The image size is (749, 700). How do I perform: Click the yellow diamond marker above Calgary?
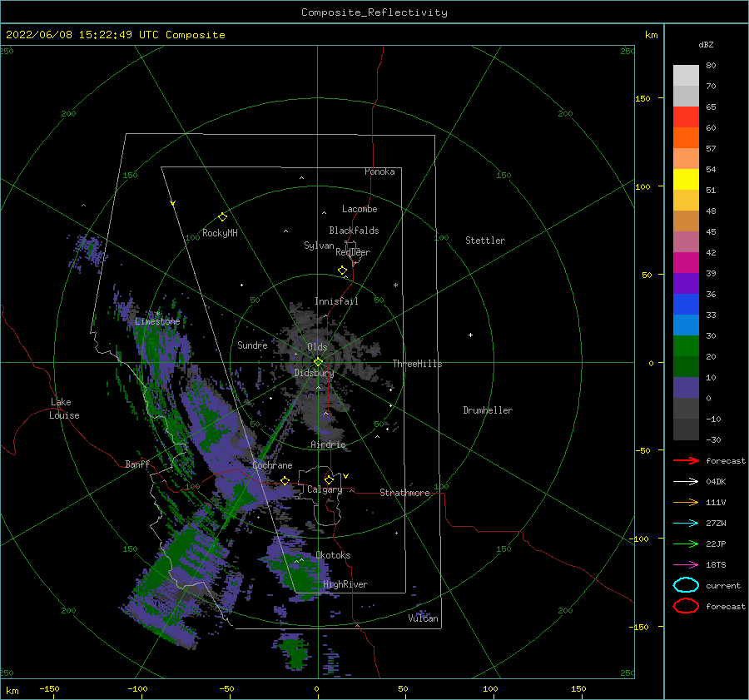pos(329,479)
